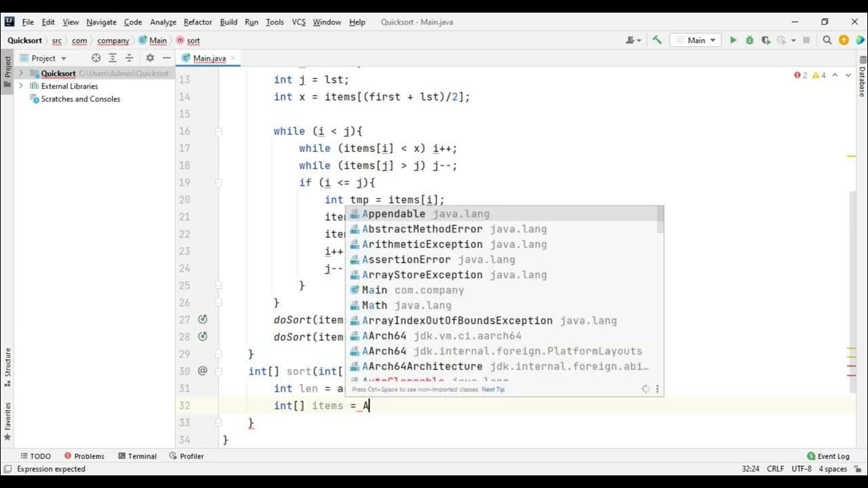Select Scratches and Consoles in Project tree
Screen dimensions: 868x488
tap(80, 99)
